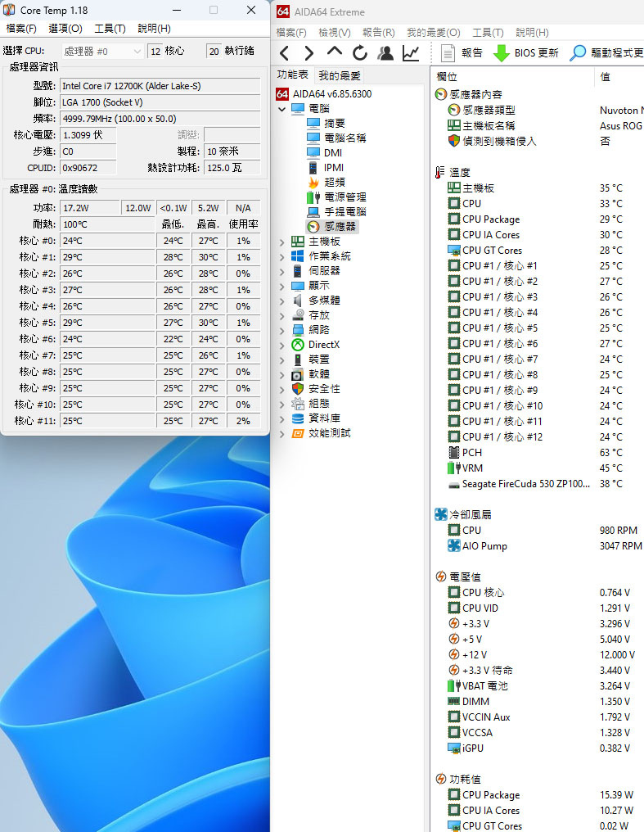Expand the 存放 tree node
The height and width of the screenshot is (832, 644).
[281, 315]
